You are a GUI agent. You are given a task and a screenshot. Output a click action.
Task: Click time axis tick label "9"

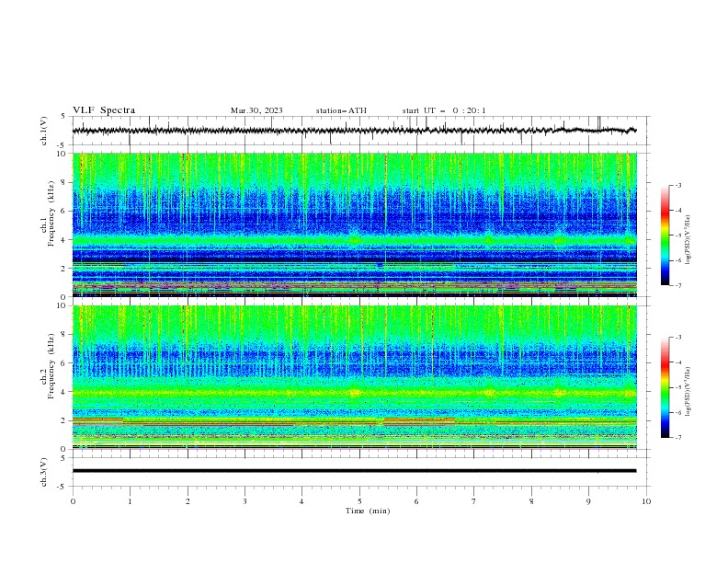[x=588, y=501]
